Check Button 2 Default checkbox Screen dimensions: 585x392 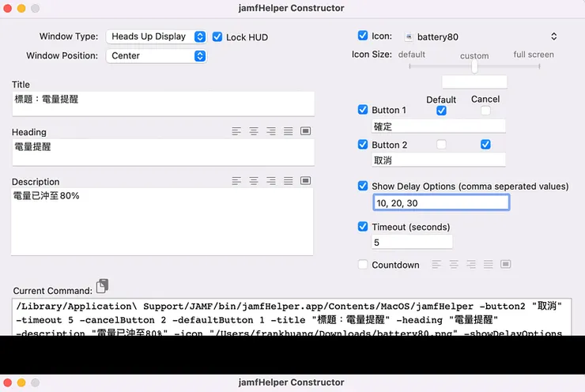point(441,145)
